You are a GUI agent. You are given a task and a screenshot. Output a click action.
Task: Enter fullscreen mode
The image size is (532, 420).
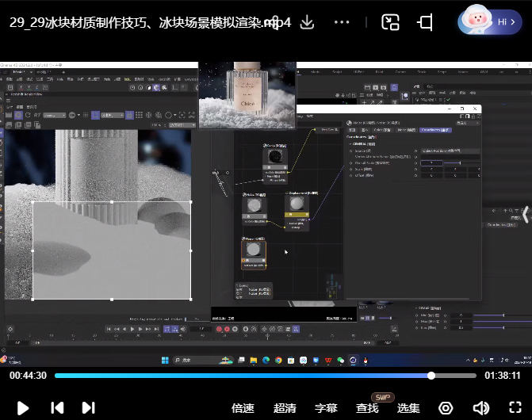point(514,408)
